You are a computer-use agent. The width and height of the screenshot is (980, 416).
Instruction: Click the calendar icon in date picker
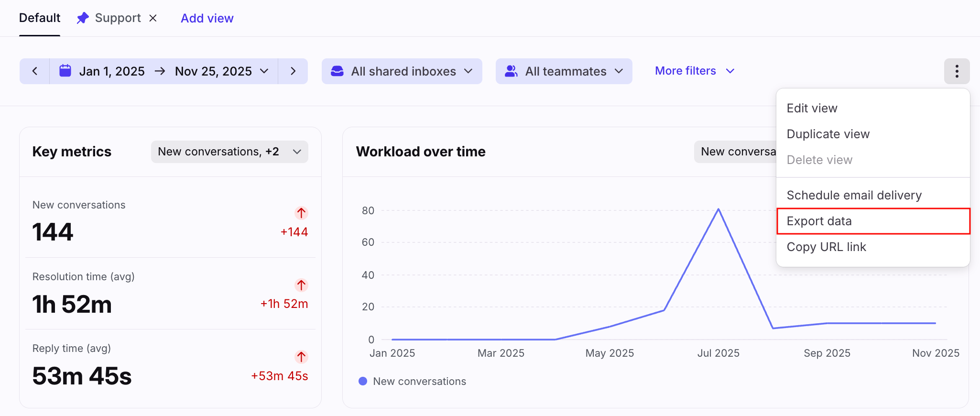click(x=65, y=71)
